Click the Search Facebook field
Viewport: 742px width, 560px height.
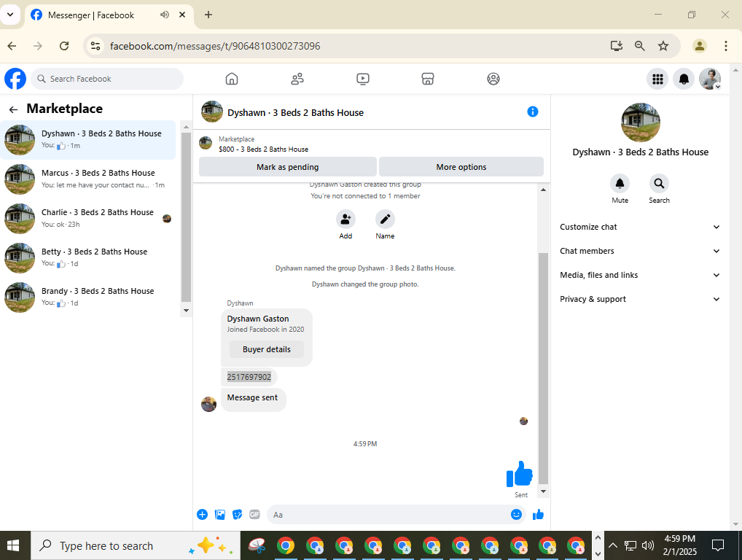107,79
